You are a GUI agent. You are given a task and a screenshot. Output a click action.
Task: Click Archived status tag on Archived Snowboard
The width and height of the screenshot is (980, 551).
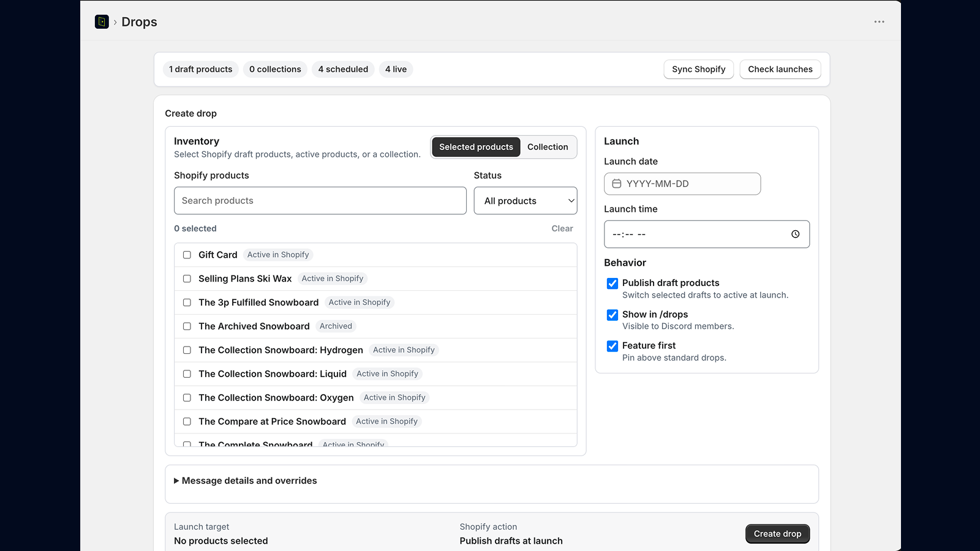(x=336, y=326)
